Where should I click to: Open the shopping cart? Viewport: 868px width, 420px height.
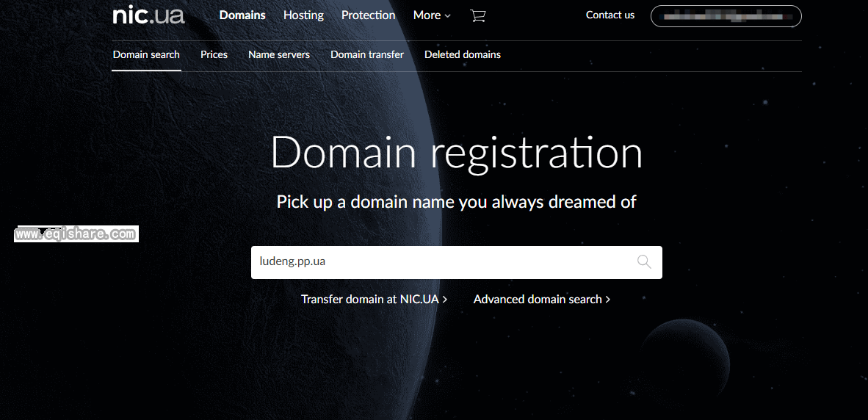pyautogui.click(x=478, y=15)
